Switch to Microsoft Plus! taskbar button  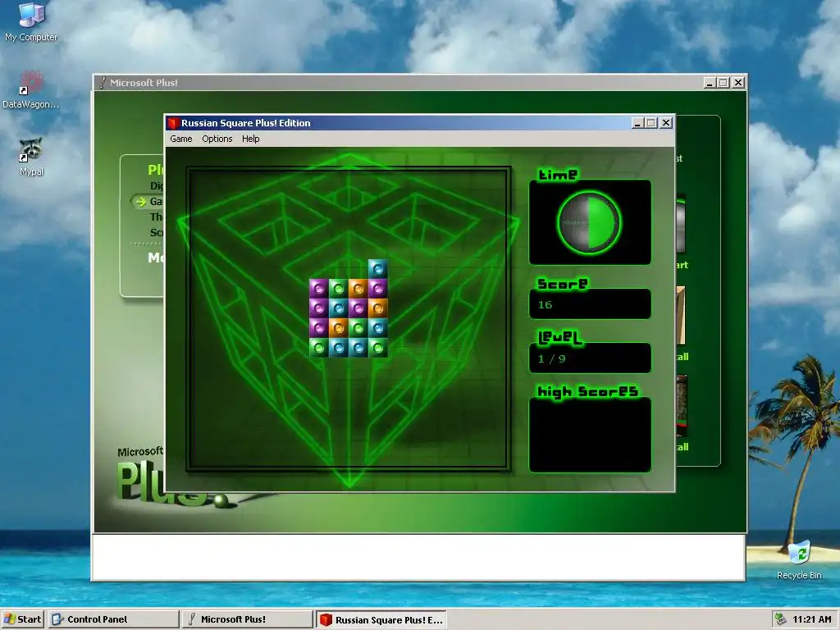(x=247, y=619)
